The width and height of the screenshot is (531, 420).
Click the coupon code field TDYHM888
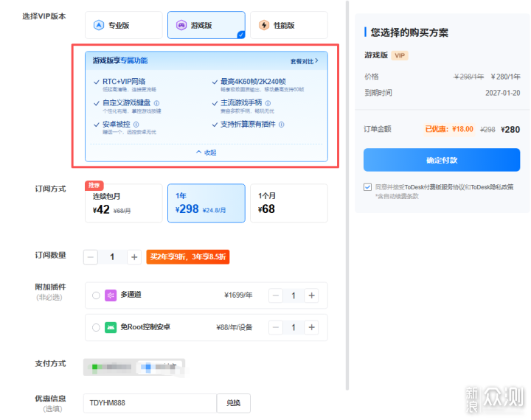pyautogui.click(x=150, y=403)
